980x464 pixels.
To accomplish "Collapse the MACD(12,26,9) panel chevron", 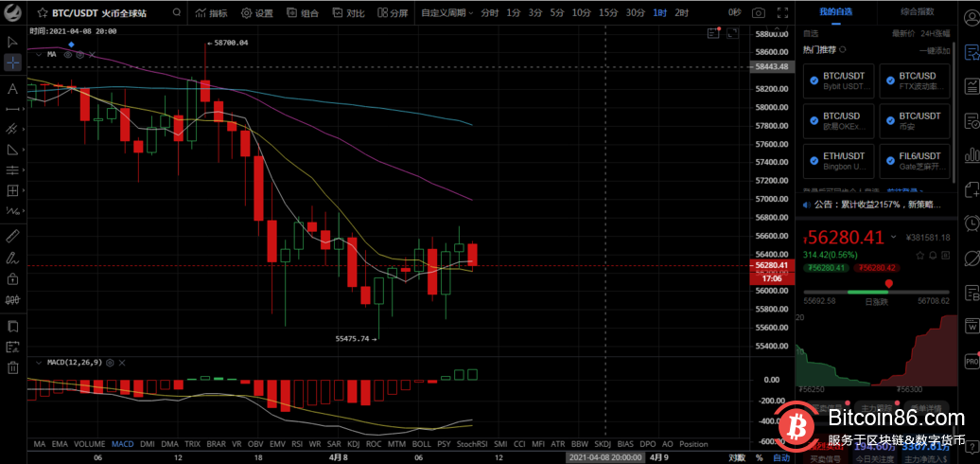I will point(38,362).
